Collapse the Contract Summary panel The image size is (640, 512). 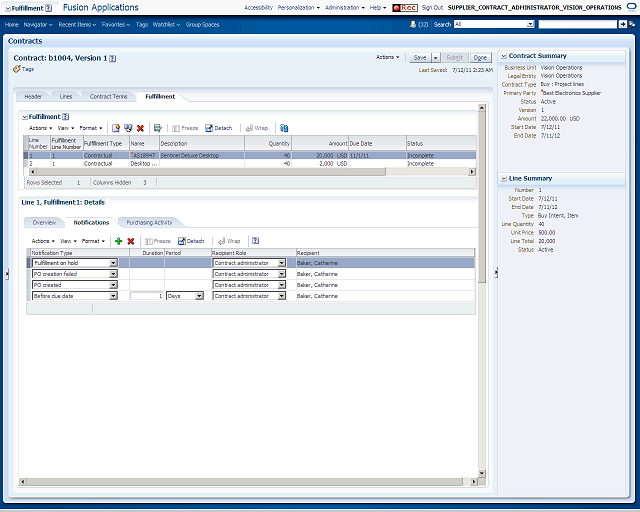504,56
